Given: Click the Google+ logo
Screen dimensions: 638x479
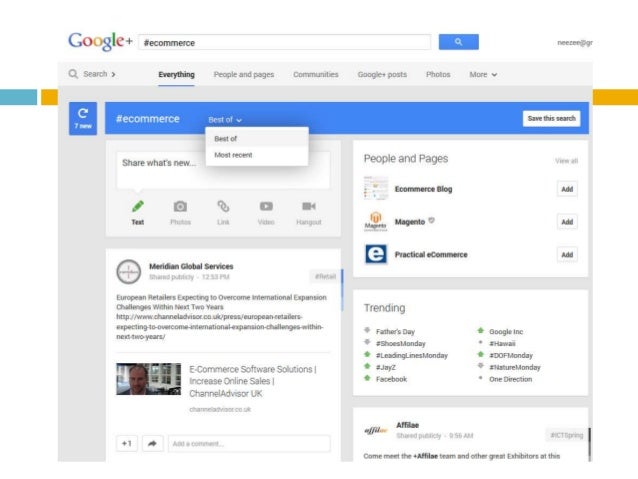Looking at the screenshot, I should pyautogui.click(x=100, y=42).
